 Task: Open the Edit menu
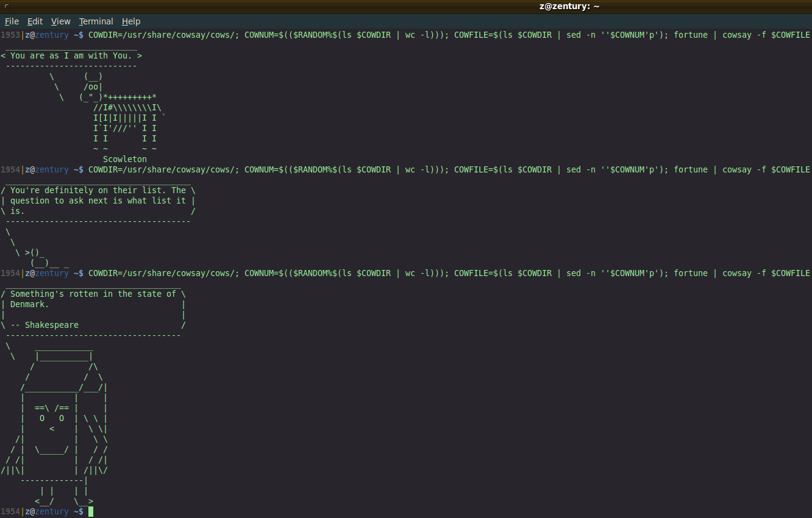coord(35,21)
